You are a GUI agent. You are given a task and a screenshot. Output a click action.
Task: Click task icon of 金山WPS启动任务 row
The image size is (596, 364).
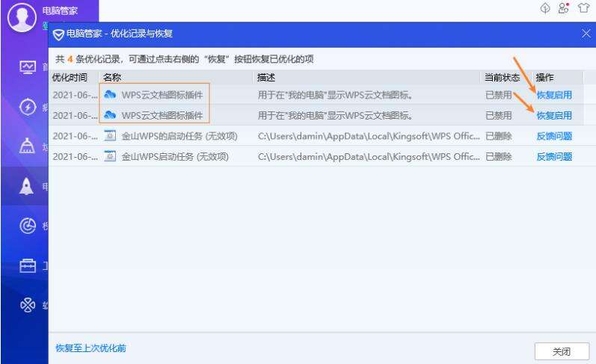tap(110, 155)
